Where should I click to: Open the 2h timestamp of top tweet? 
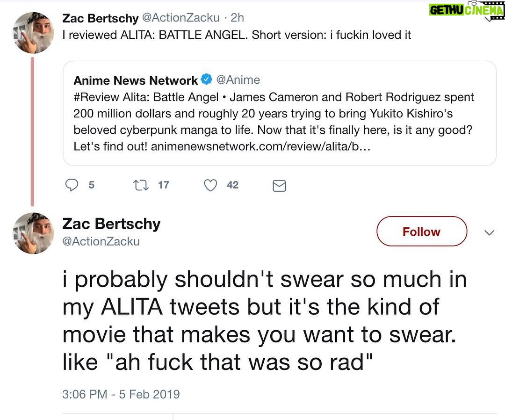pyautogui.click(x=238, y=18)
